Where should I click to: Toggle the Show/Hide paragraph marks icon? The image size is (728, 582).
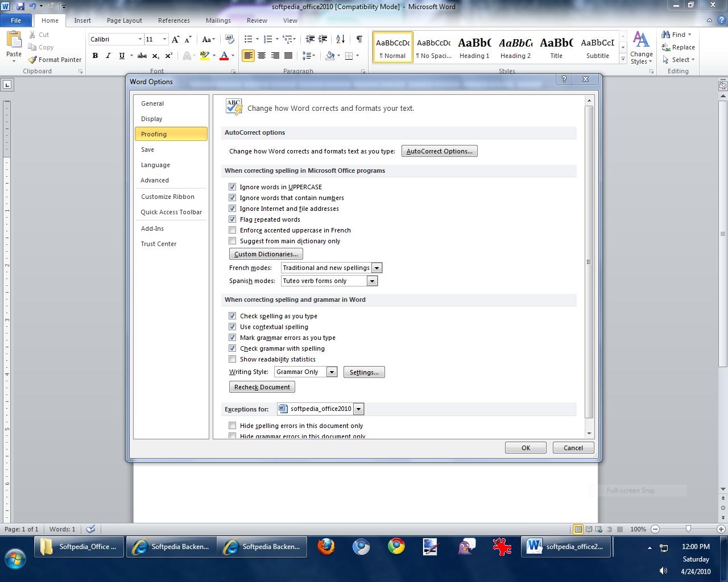point(359,39)
